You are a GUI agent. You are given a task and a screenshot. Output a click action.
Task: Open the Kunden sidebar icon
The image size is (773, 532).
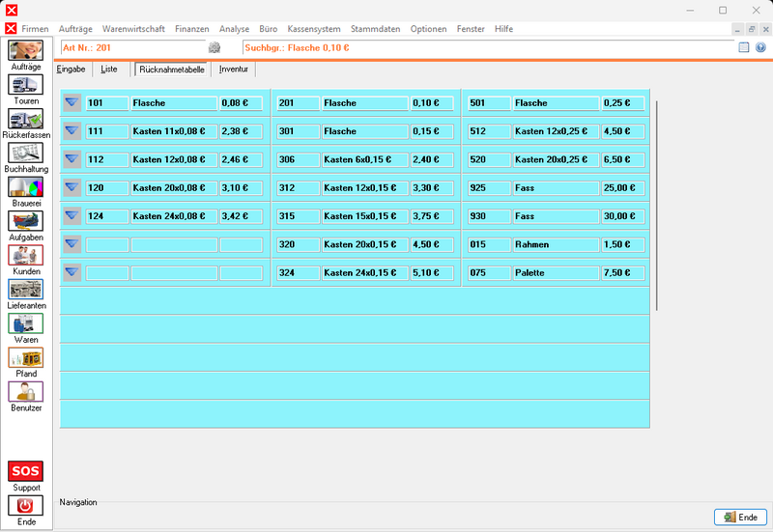pos(26,255)
